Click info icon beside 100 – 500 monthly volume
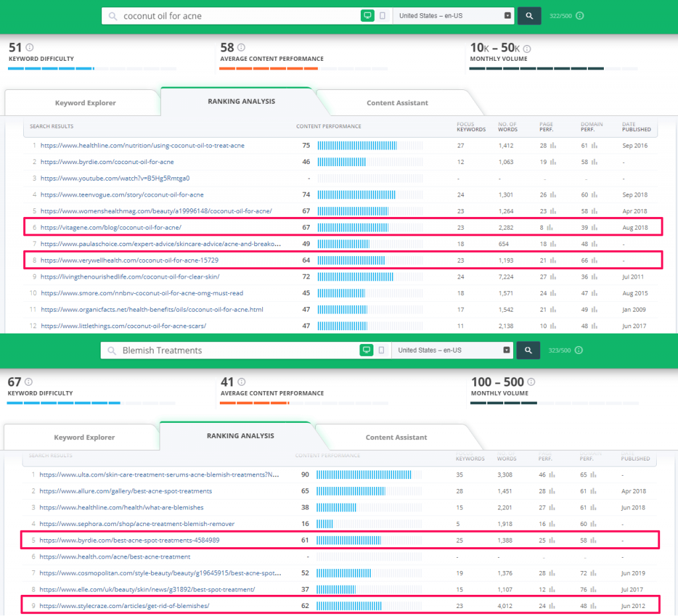 [x=531, y=382]
